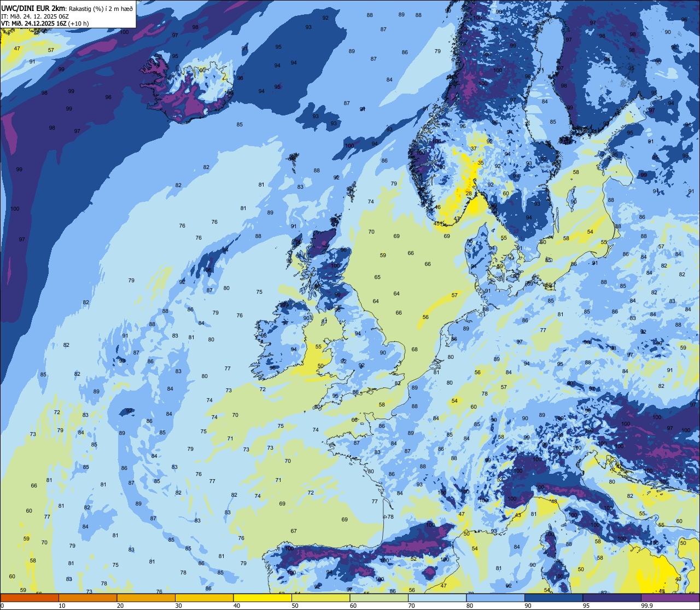Click the legend tick label 99.9
Viewport: 700px width, 610px height.
646,606
